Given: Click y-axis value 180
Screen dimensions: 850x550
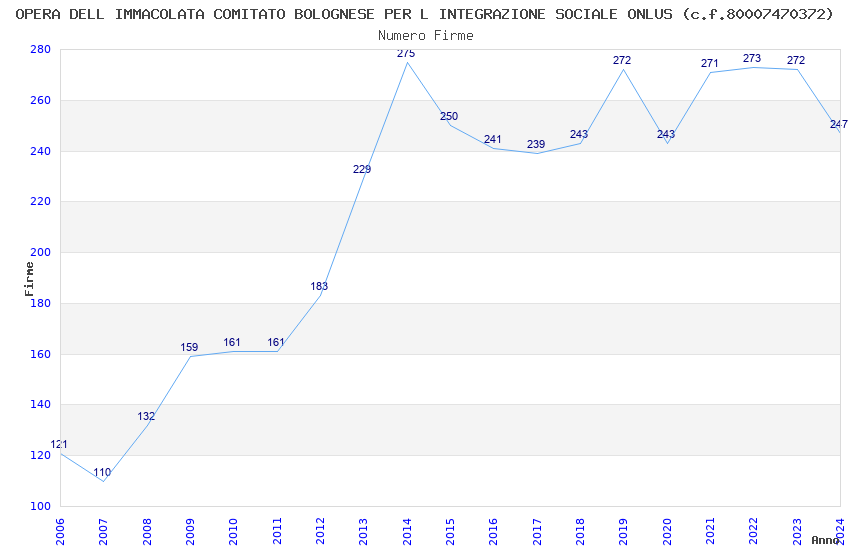Looking at the screenshot, I should [40, 303].
